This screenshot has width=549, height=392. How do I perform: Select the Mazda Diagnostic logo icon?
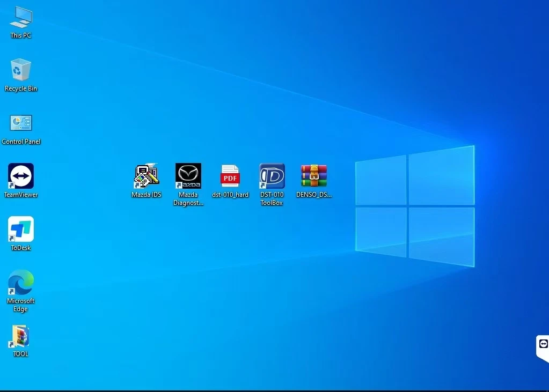point(188,176)
